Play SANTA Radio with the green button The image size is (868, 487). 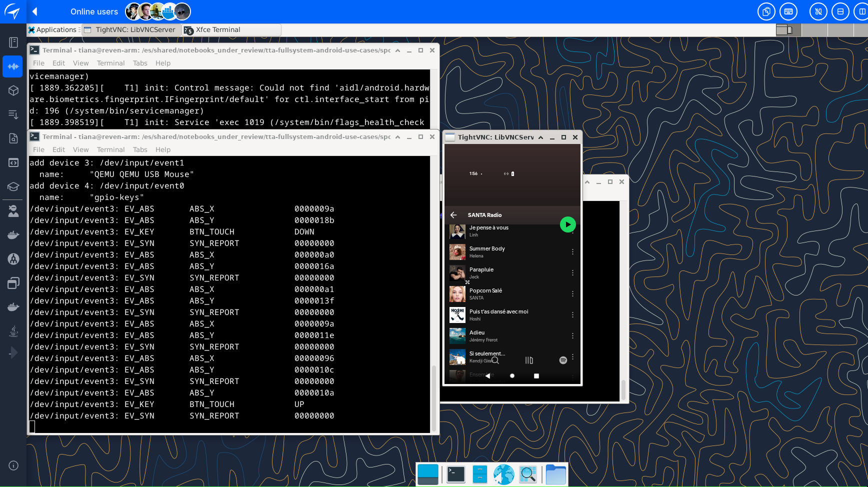click(x=567, y=224)
